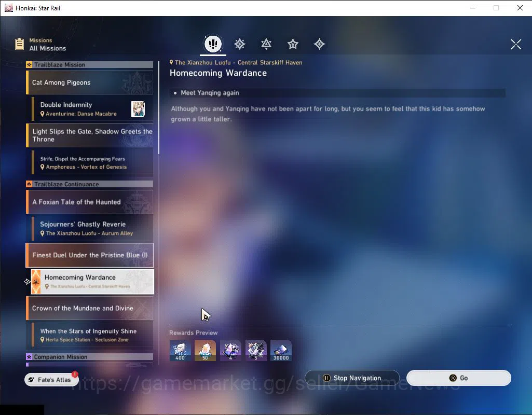Click the Trailblaze Continuance header icon

[x=29, y=184]
